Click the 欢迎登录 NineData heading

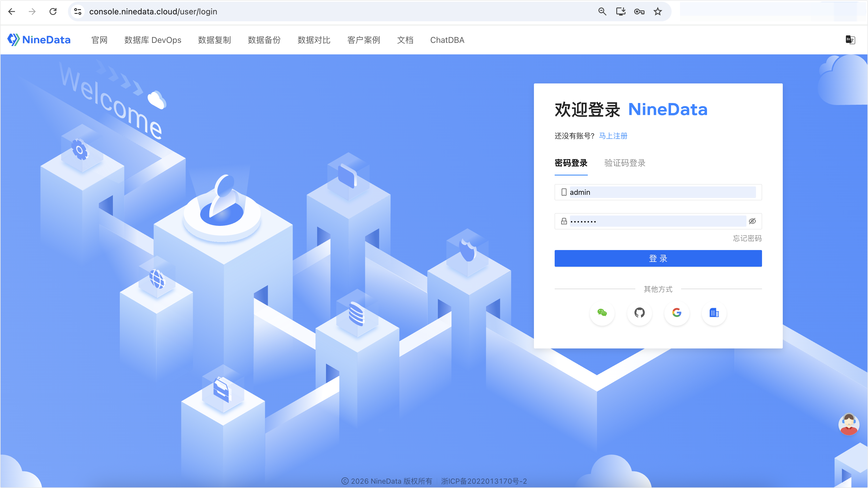click(631, 109)
